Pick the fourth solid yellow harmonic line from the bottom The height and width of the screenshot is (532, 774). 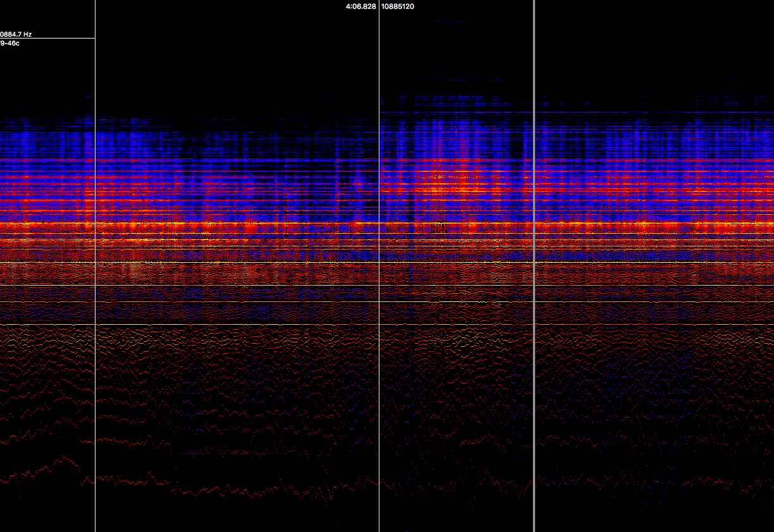click(253, 262)
